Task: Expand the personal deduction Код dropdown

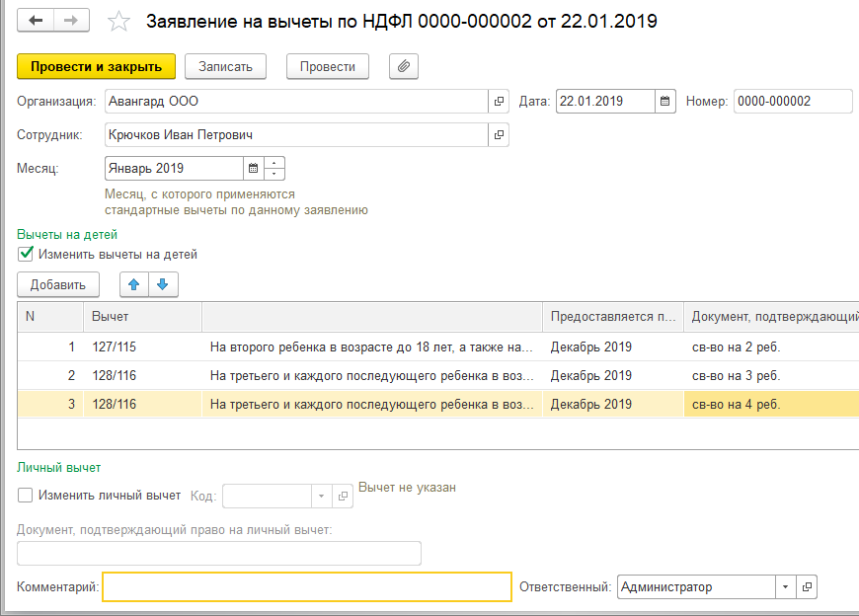Action: 321,496
